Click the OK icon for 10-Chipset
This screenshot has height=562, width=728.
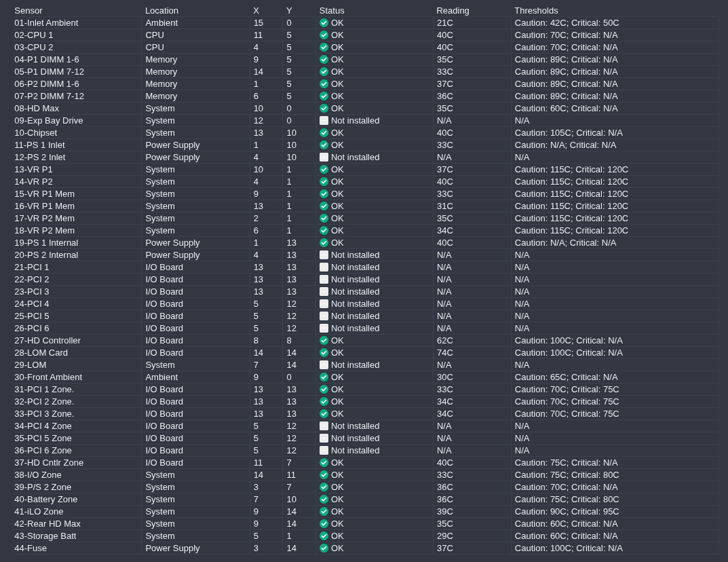coord(324,133)
